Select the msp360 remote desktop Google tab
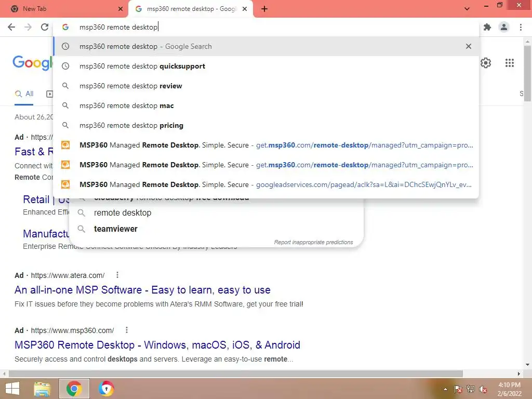This screenshot has height=399, width=532. (x=191, y=9)
